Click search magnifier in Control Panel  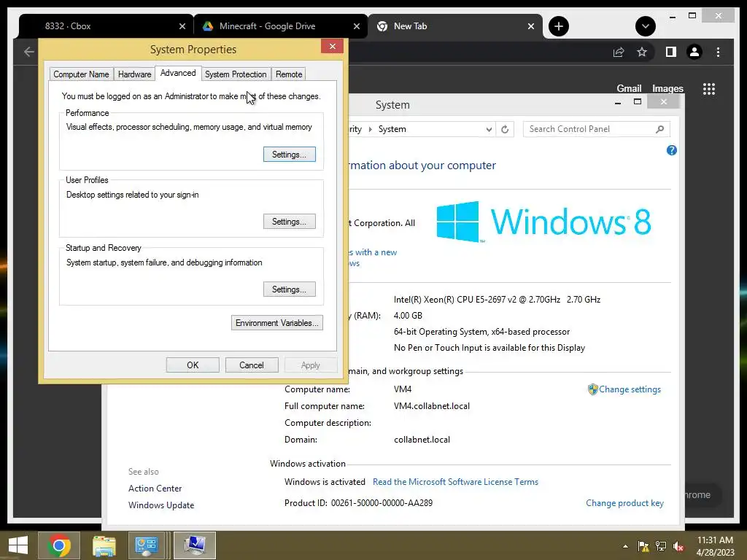pyautogui.click(x=659, y=129)
